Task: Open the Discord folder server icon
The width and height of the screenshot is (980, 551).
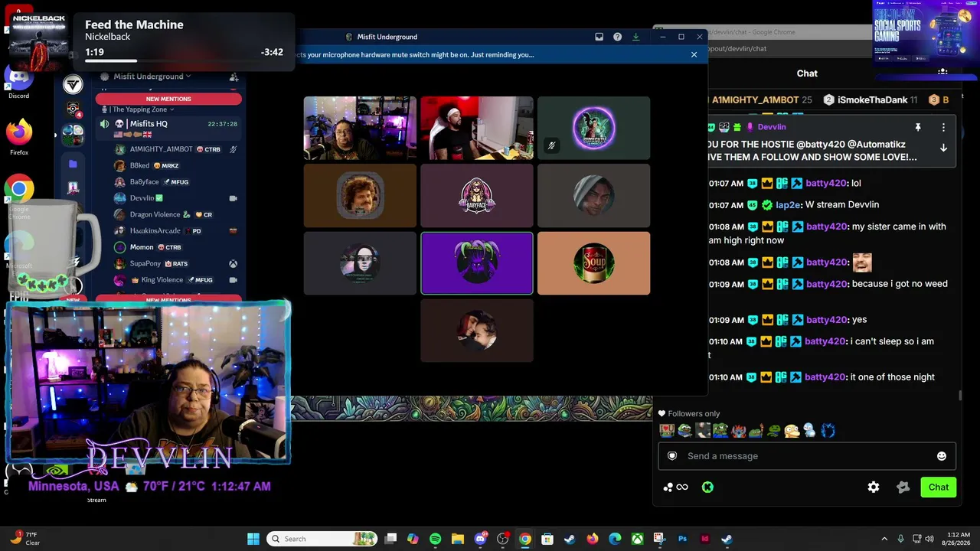Action: 73,163
